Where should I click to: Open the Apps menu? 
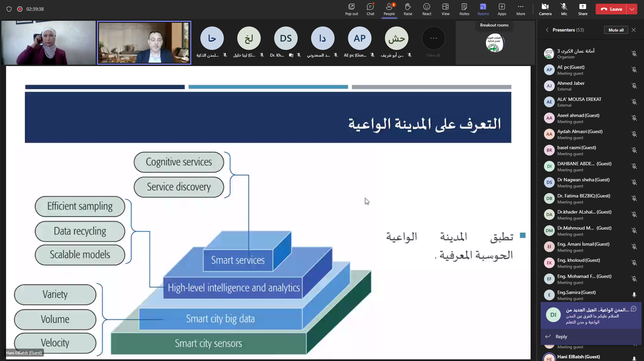pyautogui.click(x=502, y=9)
